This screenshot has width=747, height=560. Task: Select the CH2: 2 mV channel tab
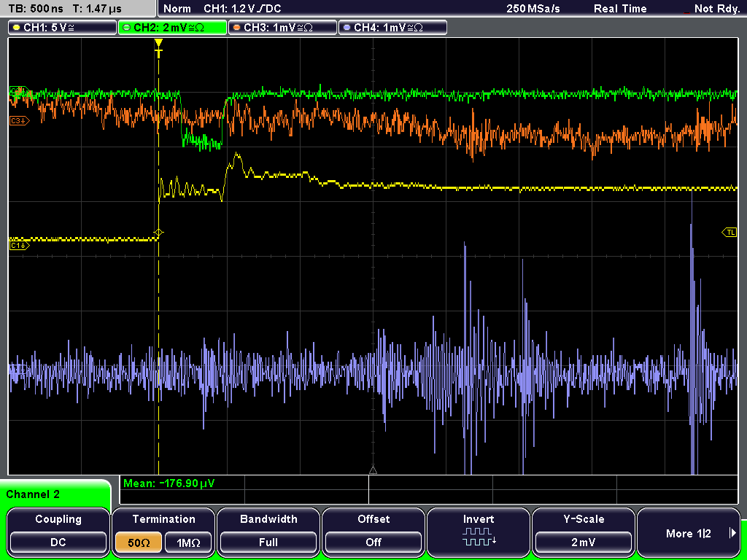point(172,28)
